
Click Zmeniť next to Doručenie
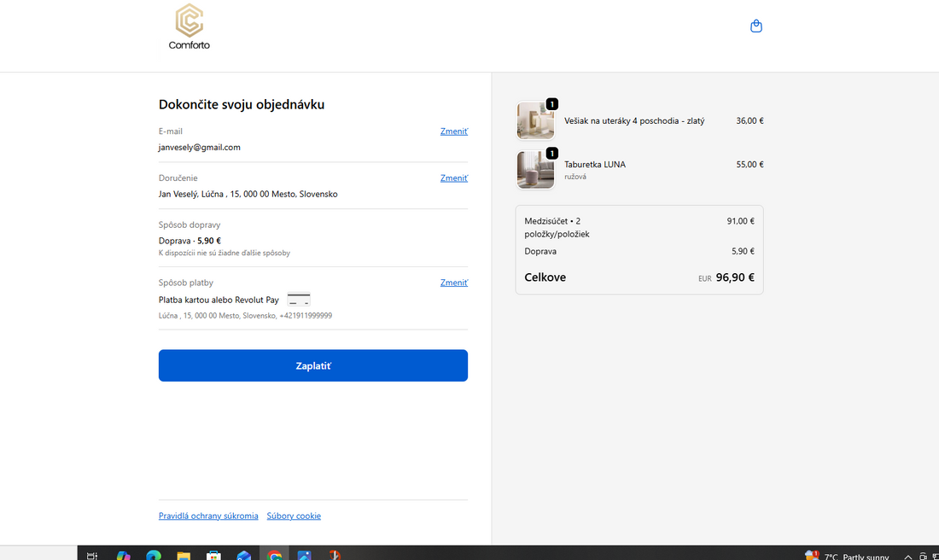(x=453, y=178)
